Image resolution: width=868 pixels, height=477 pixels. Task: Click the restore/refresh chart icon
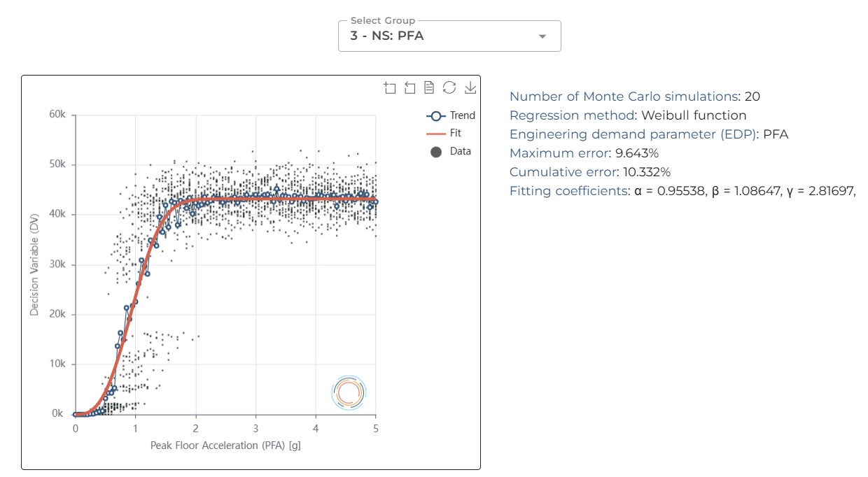(449, 87)
